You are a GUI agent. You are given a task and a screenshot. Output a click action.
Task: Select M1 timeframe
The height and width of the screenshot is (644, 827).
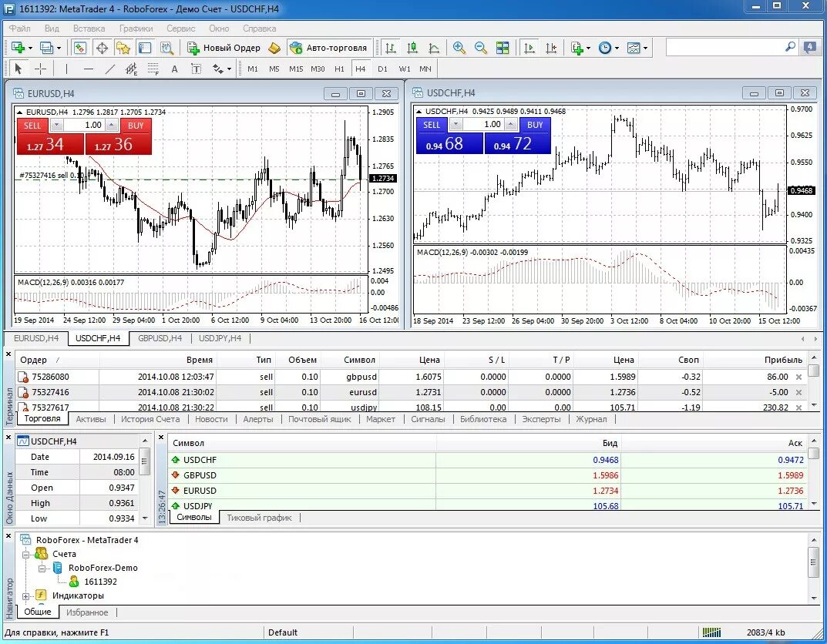pyautogui.click(x=253, y=69)
